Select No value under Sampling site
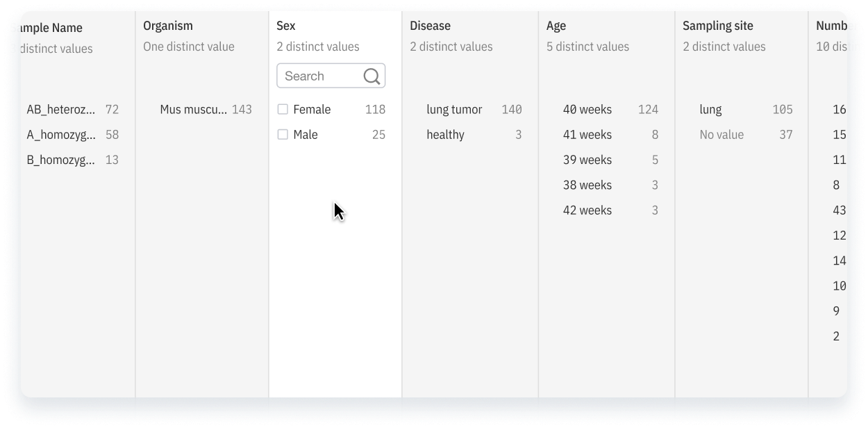The height and width of the screenshot is (428, 868). coord(721,135)
